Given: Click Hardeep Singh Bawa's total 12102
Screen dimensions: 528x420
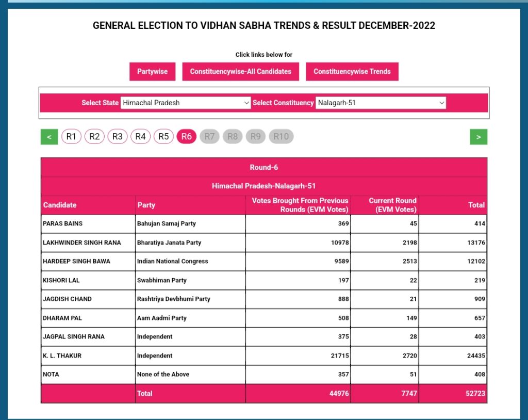Looking at the screenshot, I should [x=476, y=261].
